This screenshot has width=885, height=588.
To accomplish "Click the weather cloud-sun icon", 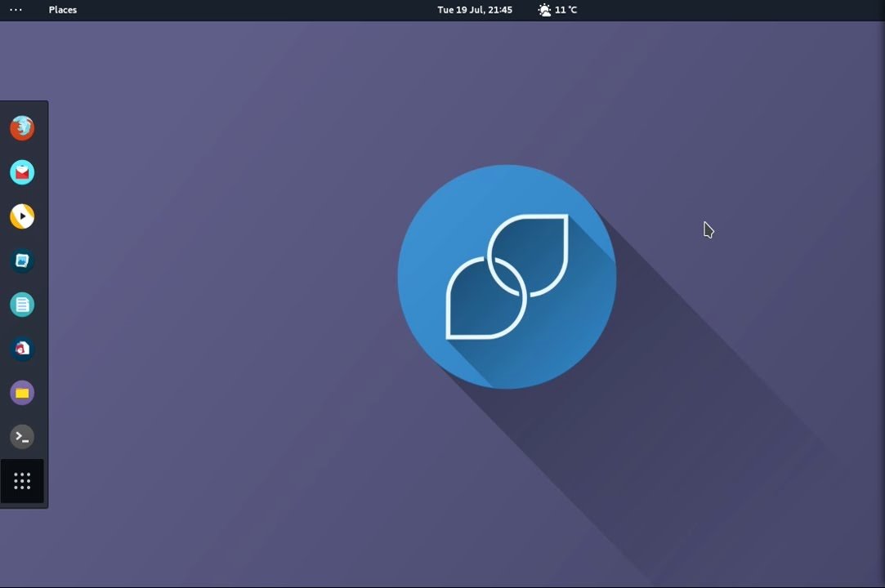I will coord(544,10).
